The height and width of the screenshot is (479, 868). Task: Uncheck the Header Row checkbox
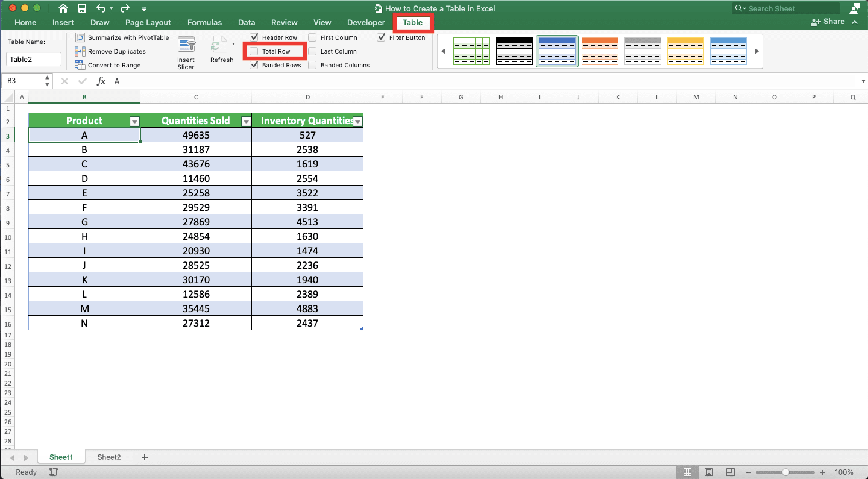click(x=254, y=37)
